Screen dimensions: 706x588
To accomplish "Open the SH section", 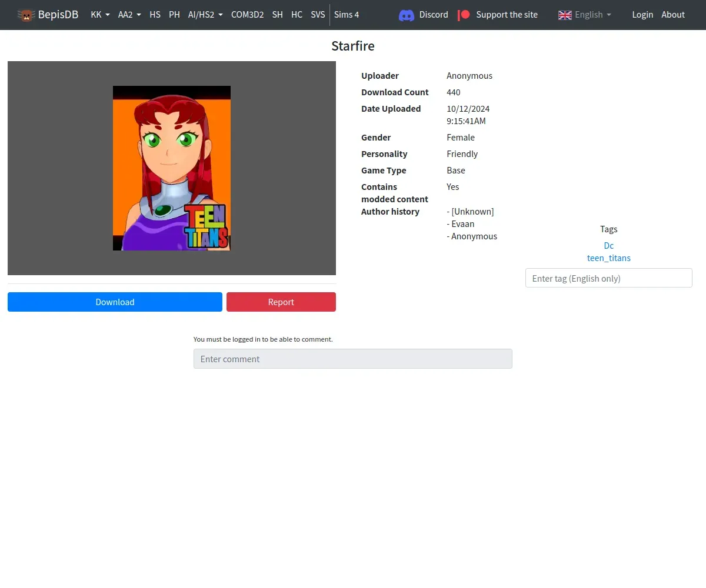I will coord(277,15).
